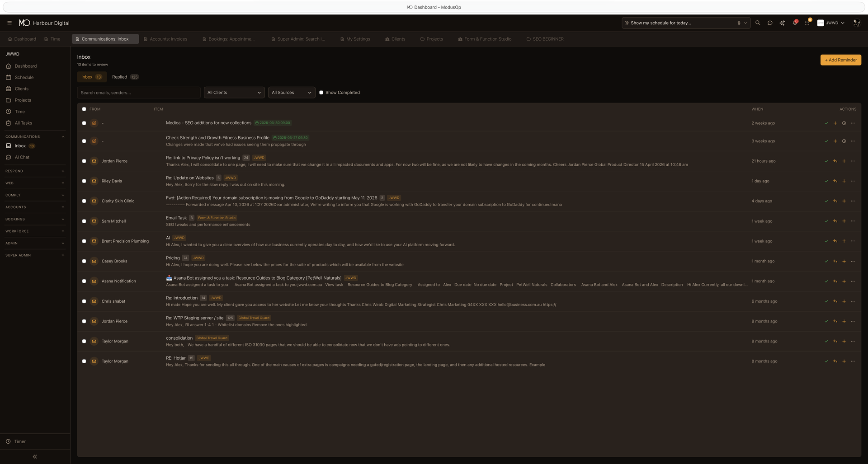
Task: Open the apps grid icon with badge 9
Action: point(807,23)
